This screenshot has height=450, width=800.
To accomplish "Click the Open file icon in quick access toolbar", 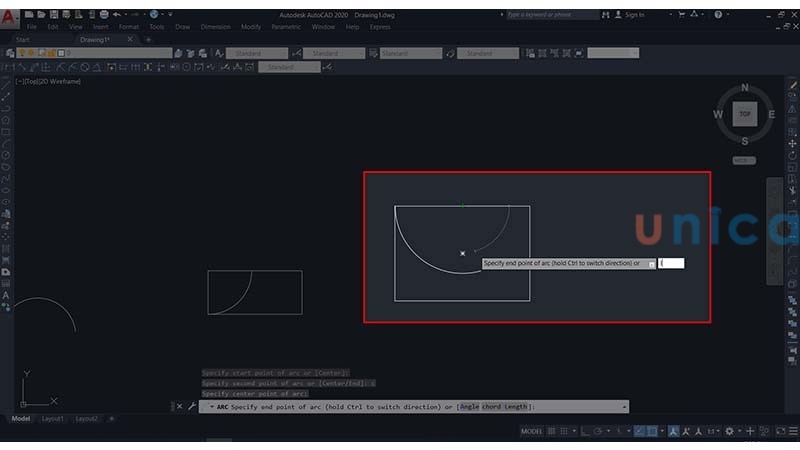I will 41,14.
